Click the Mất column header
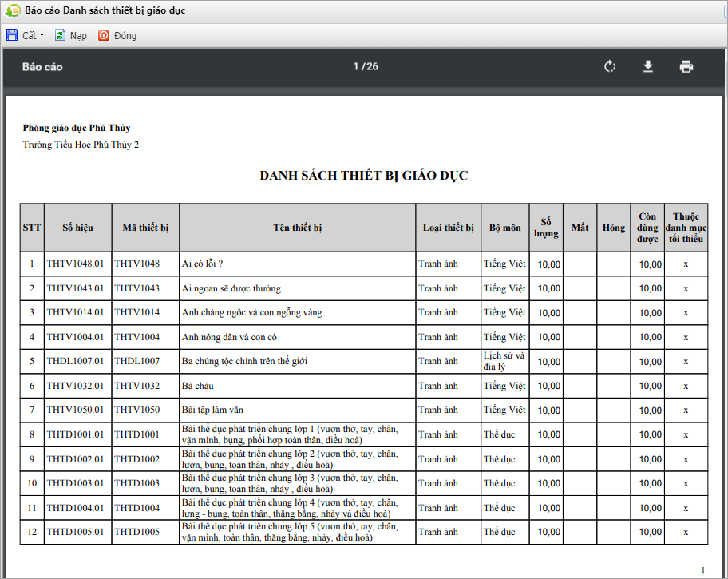This screenshot has height=579, width=728. click(580, 228)
